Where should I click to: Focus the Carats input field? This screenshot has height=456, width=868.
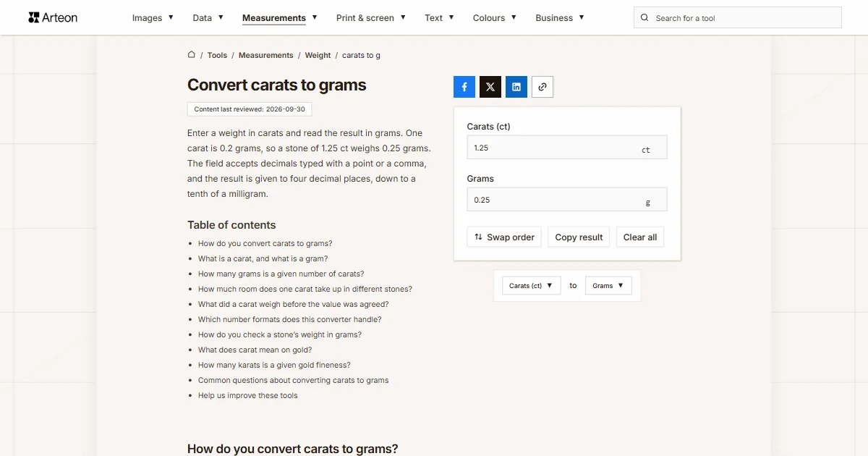[567, 148]
